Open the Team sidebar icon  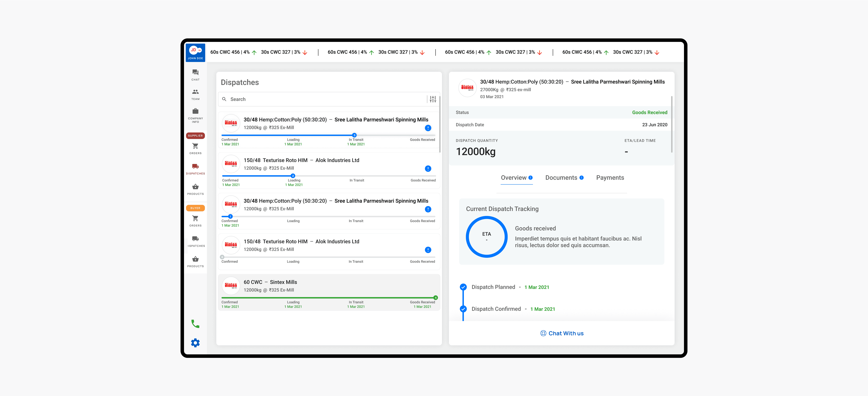(195, 92)
